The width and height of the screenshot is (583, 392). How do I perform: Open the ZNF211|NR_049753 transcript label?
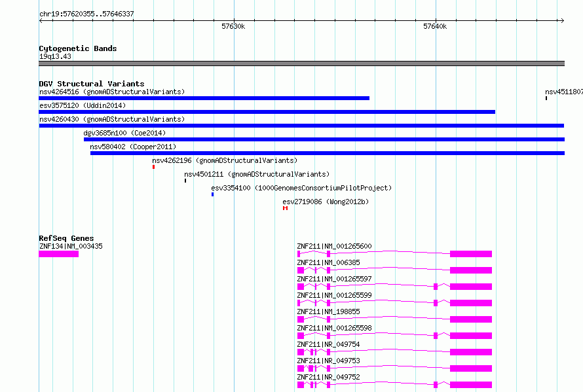[328, 361]
